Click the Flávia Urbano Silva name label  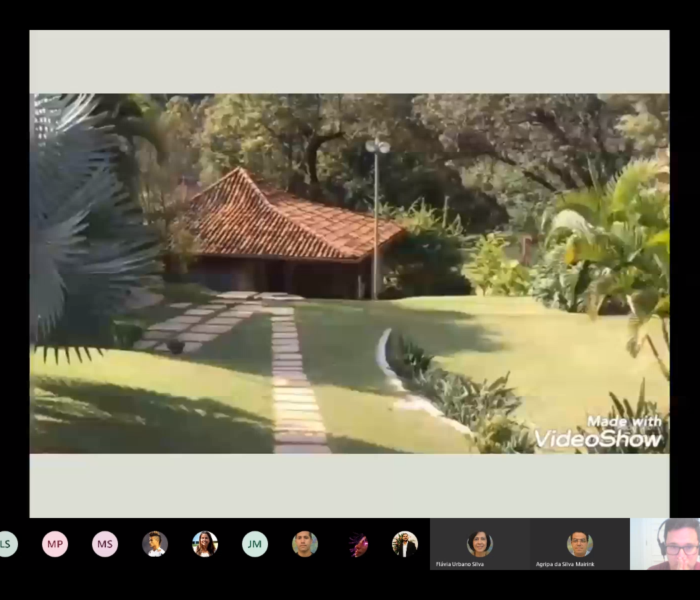coord(460,564)
